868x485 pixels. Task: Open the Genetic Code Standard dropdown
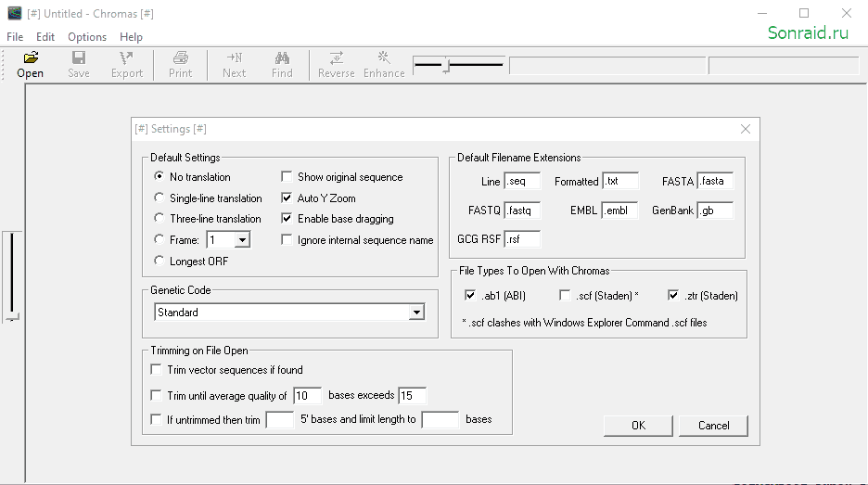[416, 313]
